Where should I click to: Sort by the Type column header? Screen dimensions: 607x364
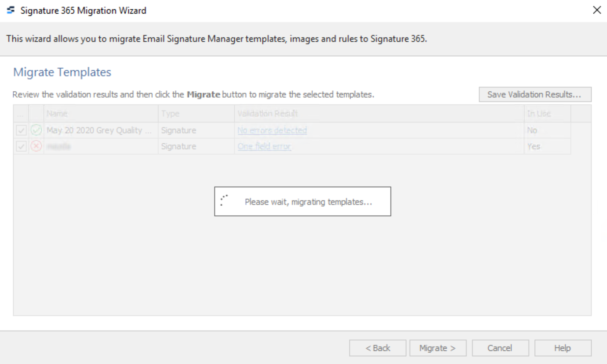point(196,114)
